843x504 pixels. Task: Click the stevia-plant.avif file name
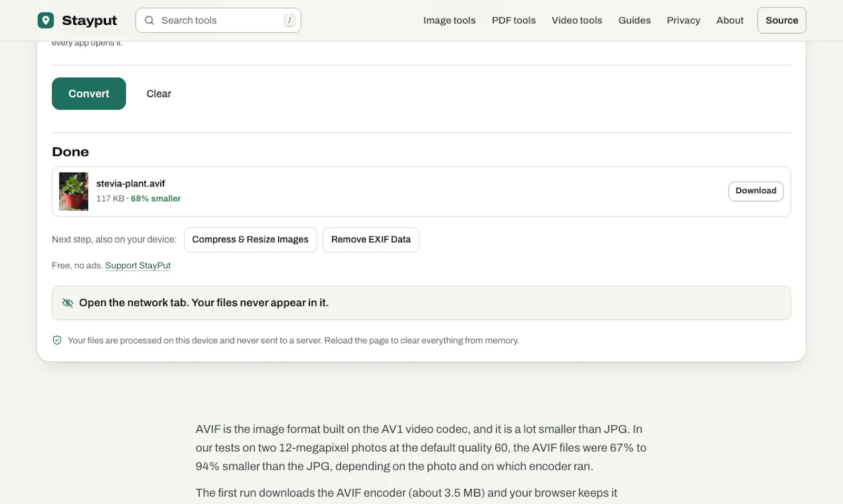tap(131, 184)
